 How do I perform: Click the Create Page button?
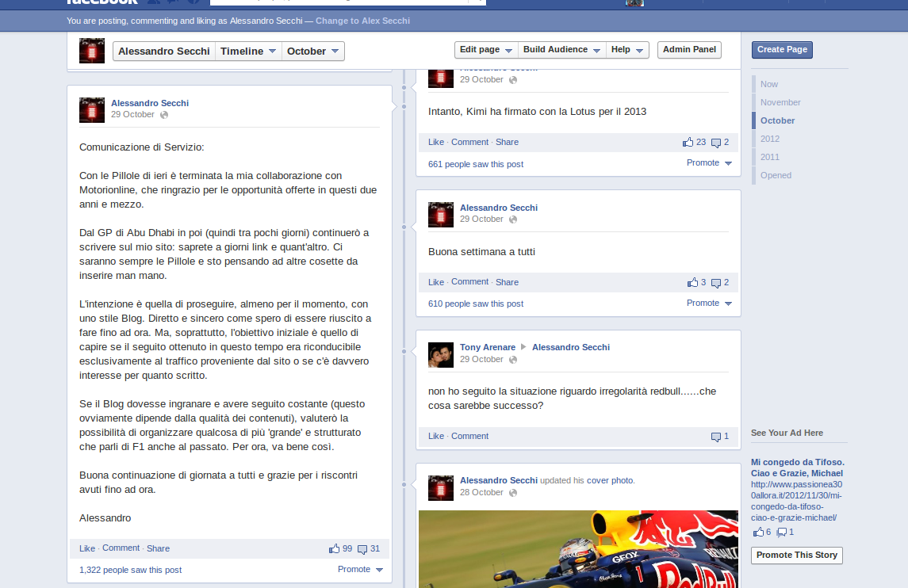[781, 50]
